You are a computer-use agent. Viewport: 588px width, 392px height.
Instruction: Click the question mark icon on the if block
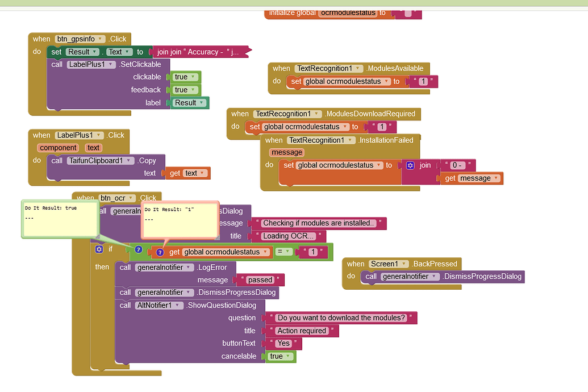(x=137, y=249)
